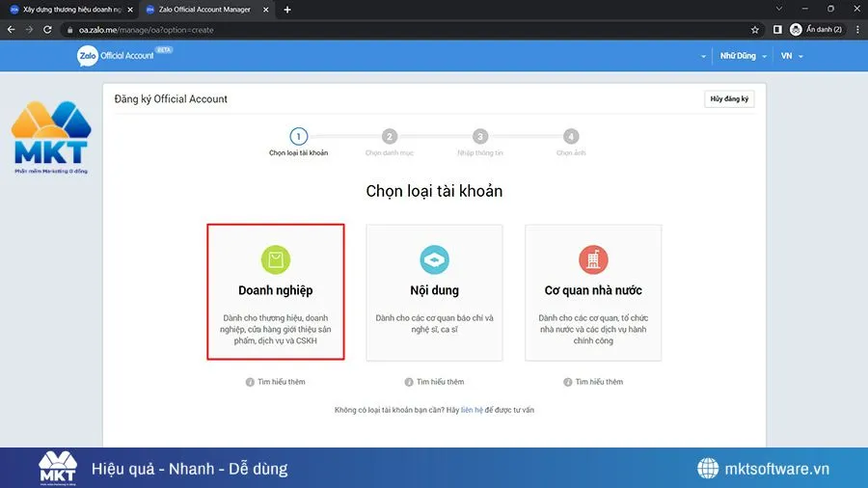This screenshot has width=868, height=488.
Task: Select the Nội dung account type card
Action: pyautogui.click(x=434, y=292)
